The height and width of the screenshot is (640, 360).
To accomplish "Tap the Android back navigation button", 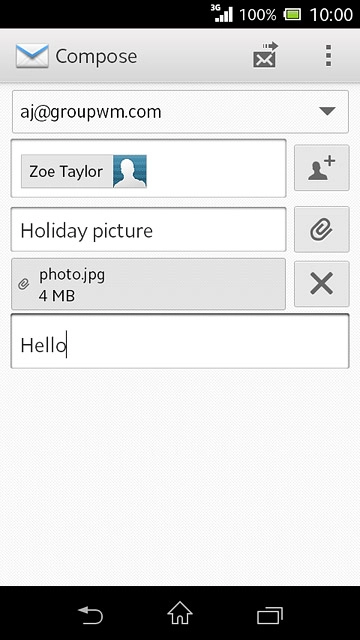I will (90, 615).
